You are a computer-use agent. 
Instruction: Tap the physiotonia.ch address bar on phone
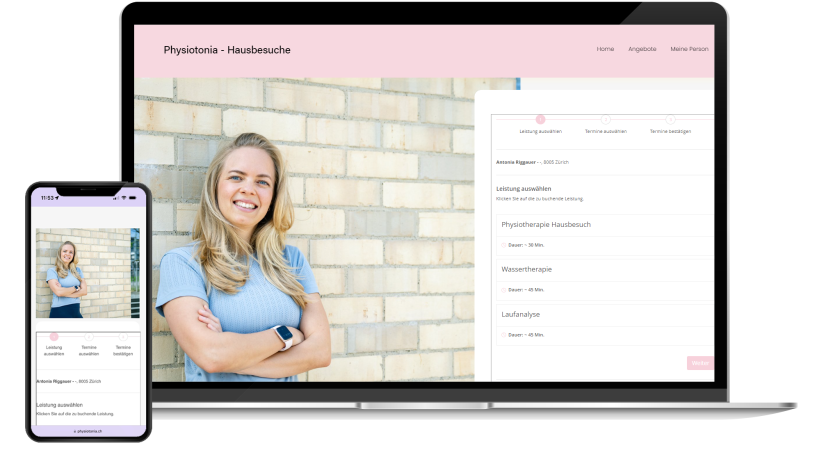[x=88, y=431]
